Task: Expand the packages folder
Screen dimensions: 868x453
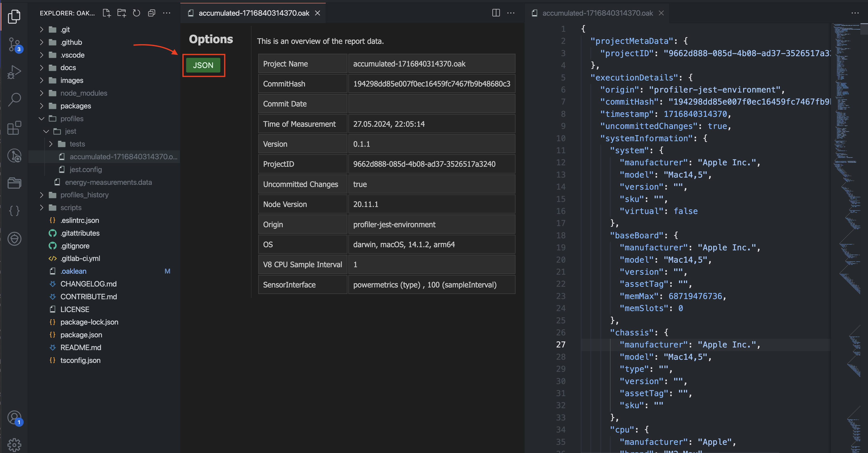Action: tap(75, 106)
